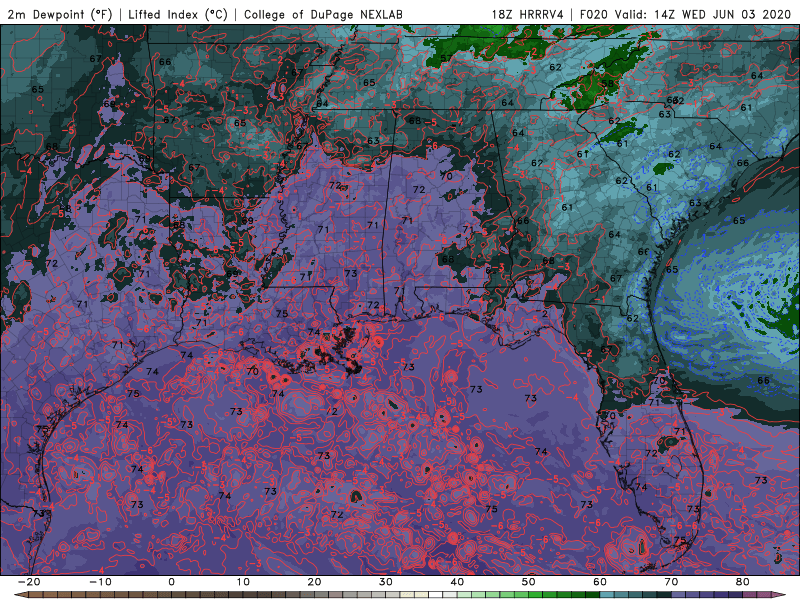The height and width of the screenshot is (600, 800).
Task: Click the 70 label on the color scale
Action: point(671,582)
